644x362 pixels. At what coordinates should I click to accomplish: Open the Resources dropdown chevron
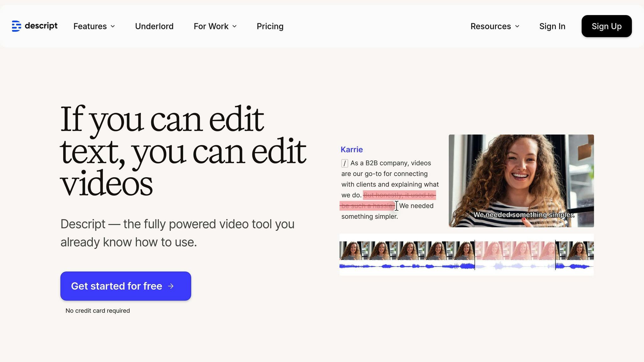(x=517, y=26)
